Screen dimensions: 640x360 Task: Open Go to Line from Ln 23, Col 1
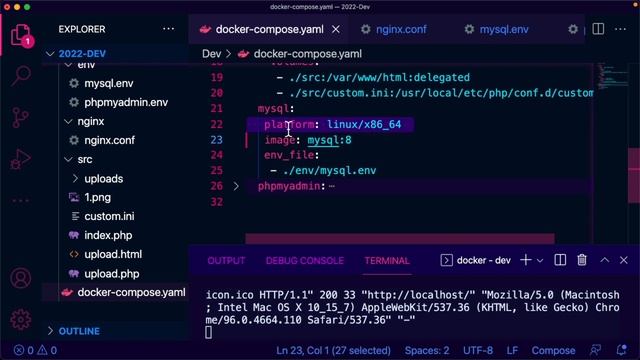point(333,350)
